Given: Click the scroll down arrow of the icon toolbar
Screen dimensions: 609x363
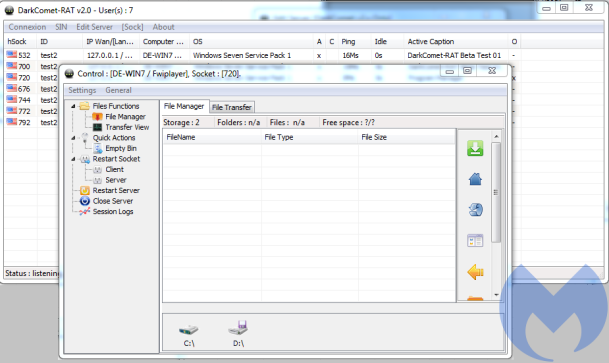Looking at the screenshot, I should 496,295.
